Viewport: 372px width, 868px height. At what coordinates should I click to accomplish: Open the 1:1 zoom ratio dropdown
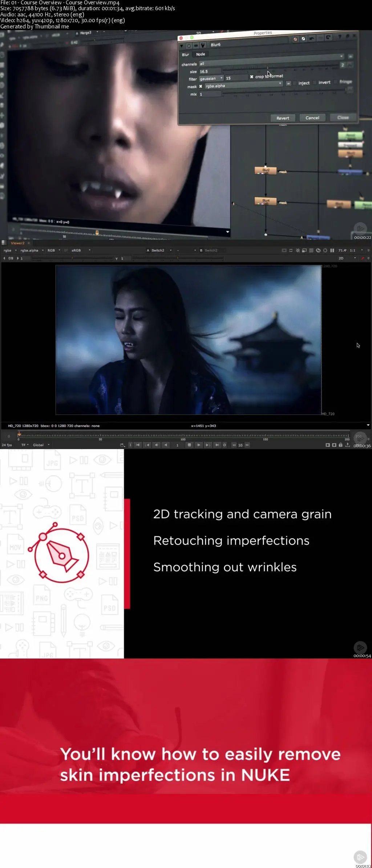[356, 250]
